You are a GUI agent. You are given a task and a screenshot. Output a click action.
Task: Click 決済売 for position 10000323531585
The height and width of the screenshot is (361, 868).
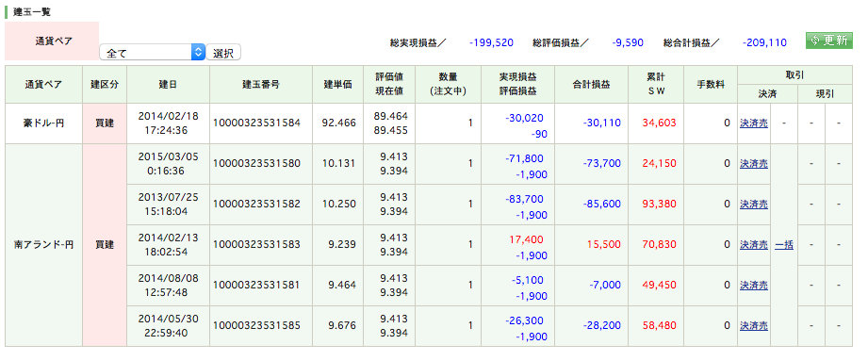754,325
